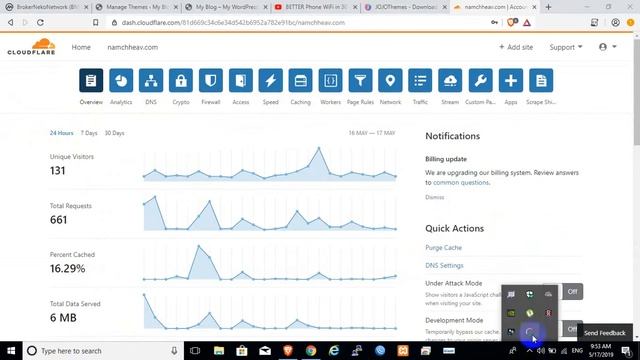This screenshot has height=360, width=640.
Task: Open the notification center icon
Action: tap(626, 351)
